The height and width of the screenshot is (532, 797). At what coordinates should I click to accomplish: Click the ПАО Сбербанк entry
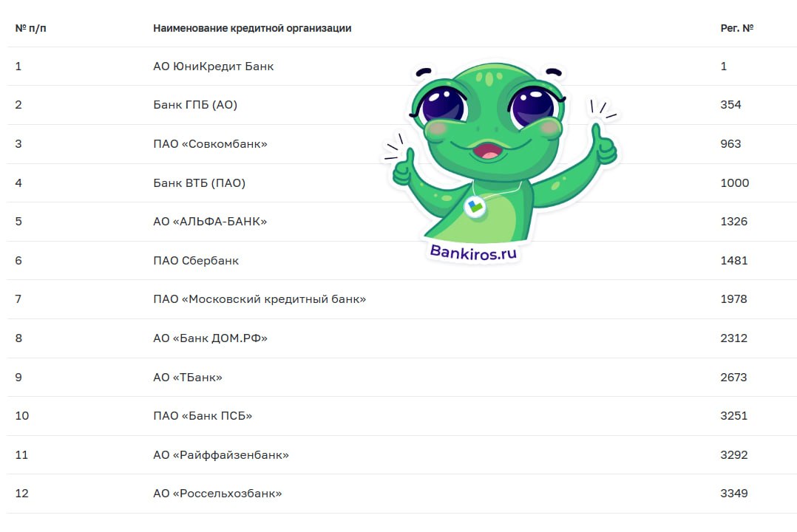point(196,261)
